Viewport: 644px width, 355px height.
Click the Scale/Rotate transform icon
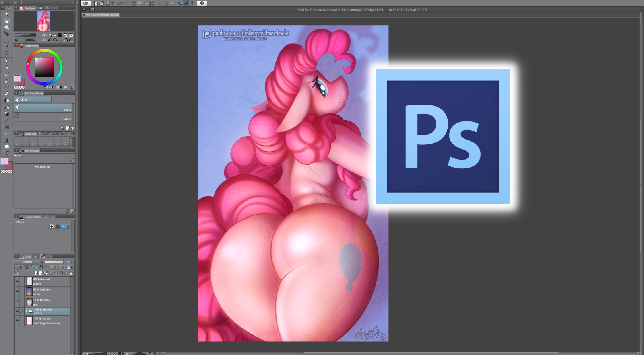point(151,3)
